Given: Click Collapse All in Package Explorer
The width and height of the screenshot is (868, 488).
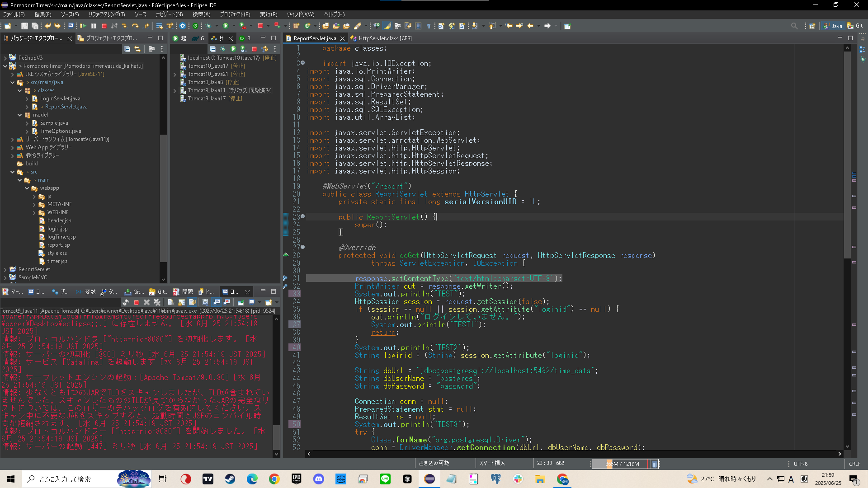Looking at the screenshot, I should click(x=127, y=49).
